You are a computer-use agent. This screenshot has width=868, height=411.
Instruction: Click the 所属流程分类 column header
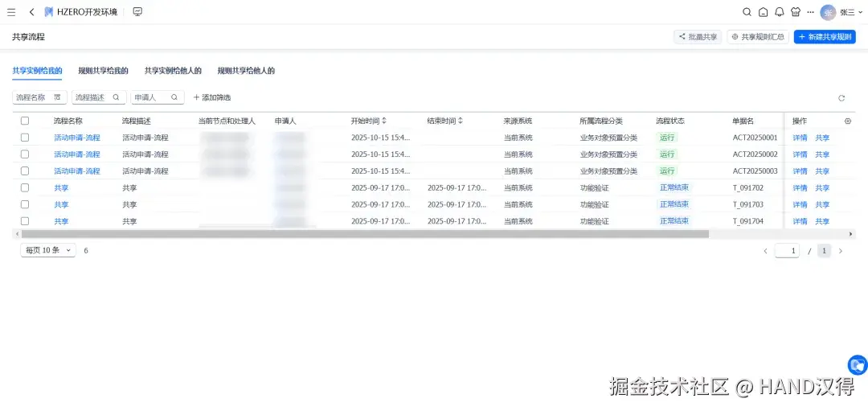coord(601,121)
